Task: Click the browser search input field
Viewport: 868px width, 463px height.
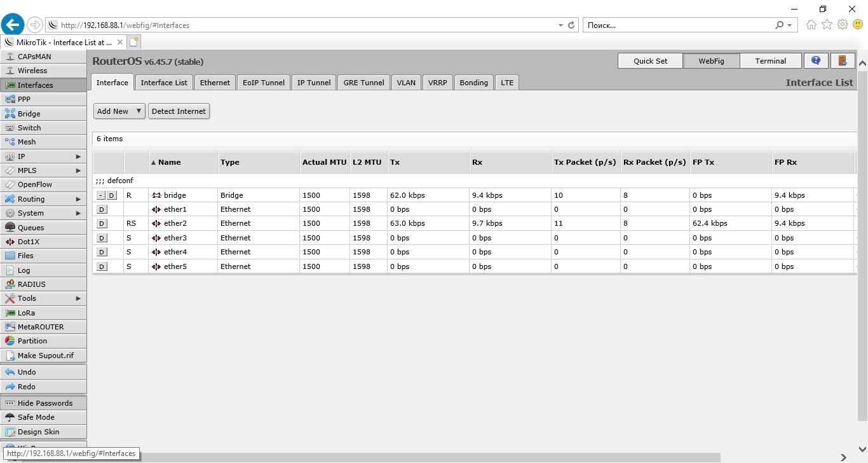Action: click(679, 25)
